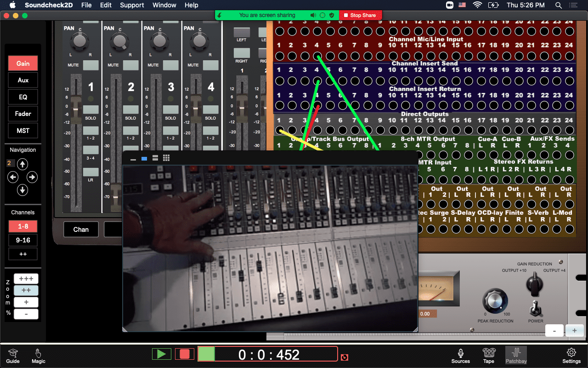Click the gain reduction meter selector knob
Viewport: 588px width, 368px height.
tap(535, 284)
